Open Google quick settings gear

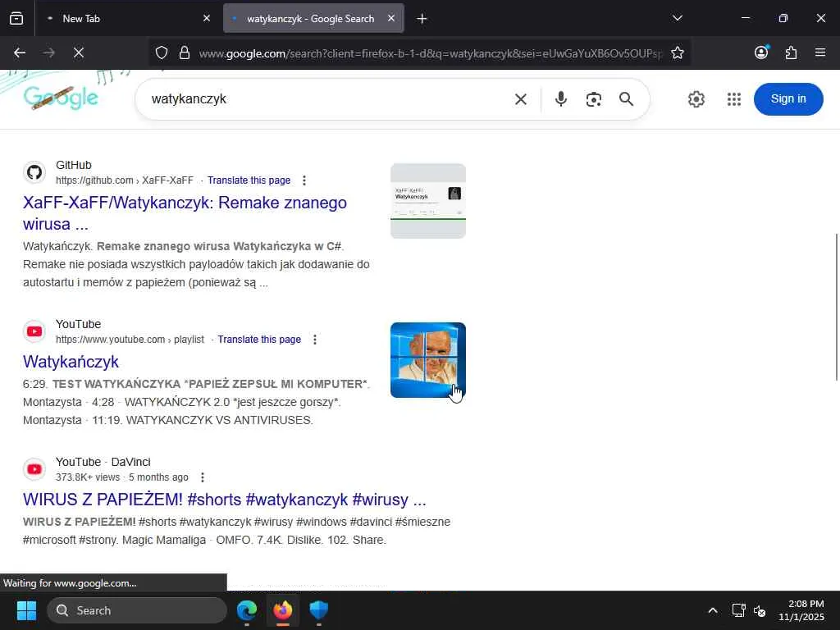(x=696, y=99)
